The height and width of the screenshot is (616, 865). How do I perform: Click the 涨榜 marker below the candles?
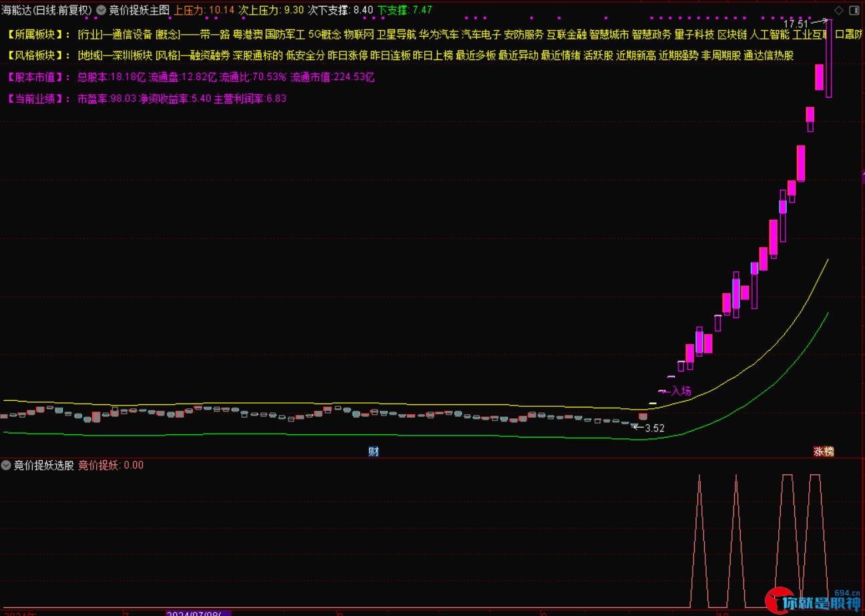tap(824, 452)
